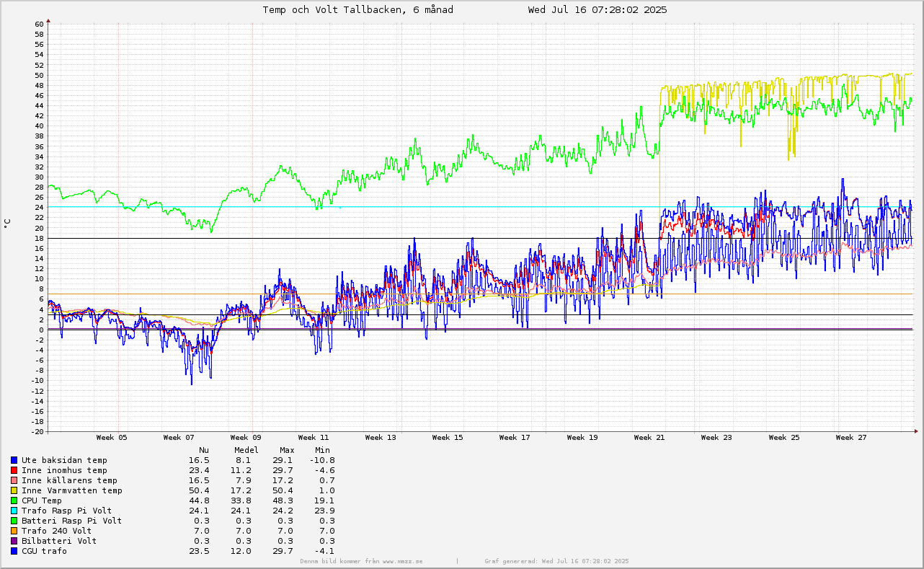Click the Min value -4.1 for CGU trafo
924x569 pixels.
[325, 551]
